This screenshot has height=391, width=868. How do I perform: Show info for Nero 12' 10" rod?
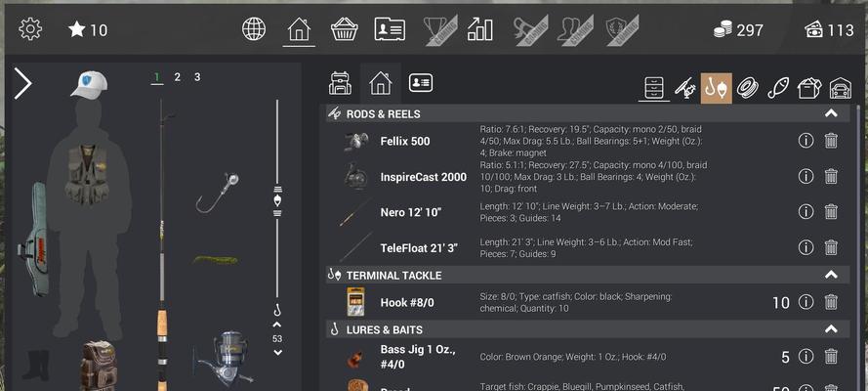click(806, 211)
